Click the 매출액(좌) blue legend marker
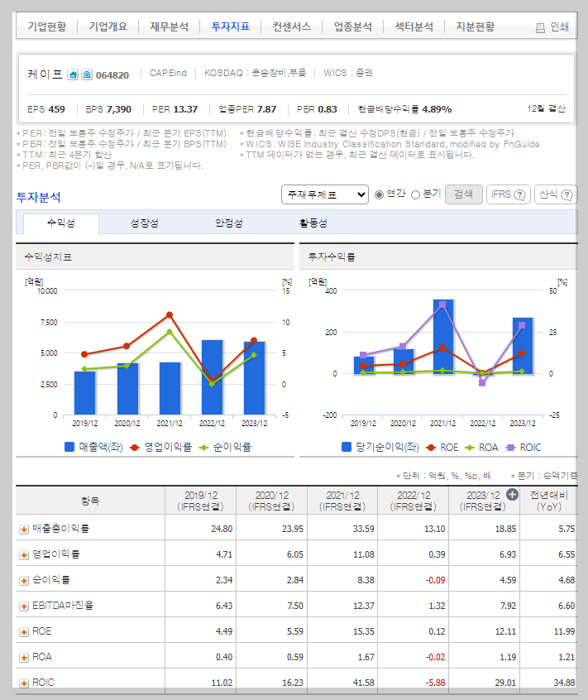The width and height of the screenshot is (588, 700). pyautogui.click(x=69, y=447)
